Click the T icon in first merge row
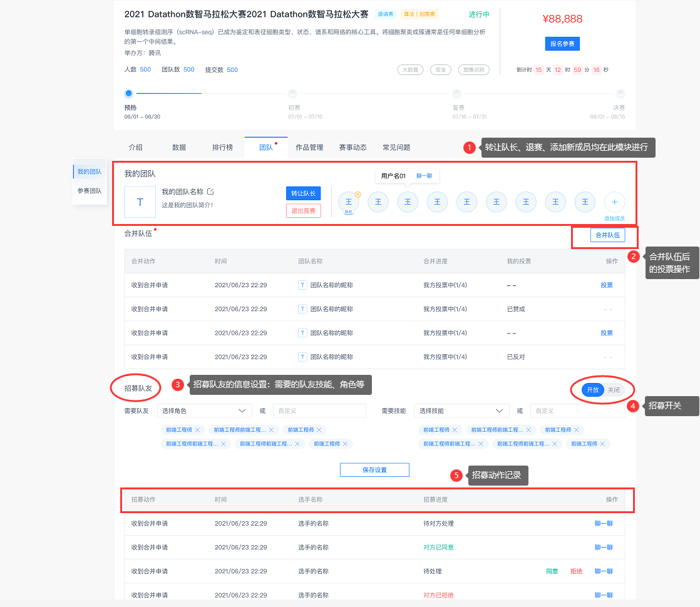 (303, 285)
